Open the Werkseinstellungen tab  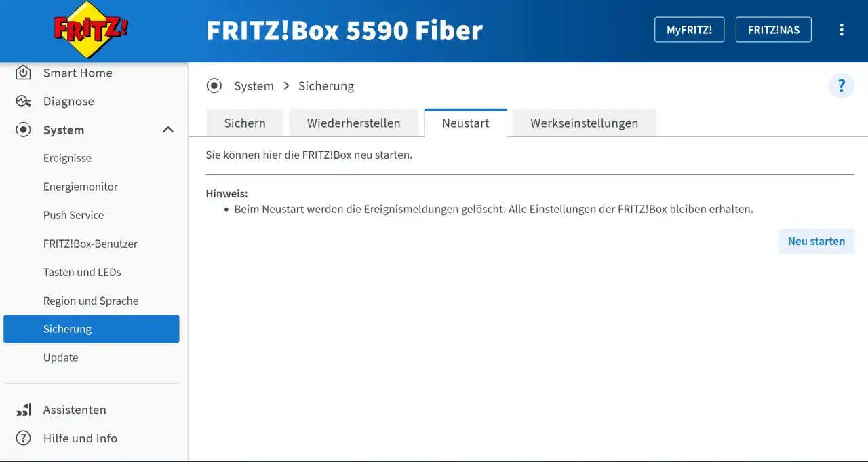click(x=585, y=123)
